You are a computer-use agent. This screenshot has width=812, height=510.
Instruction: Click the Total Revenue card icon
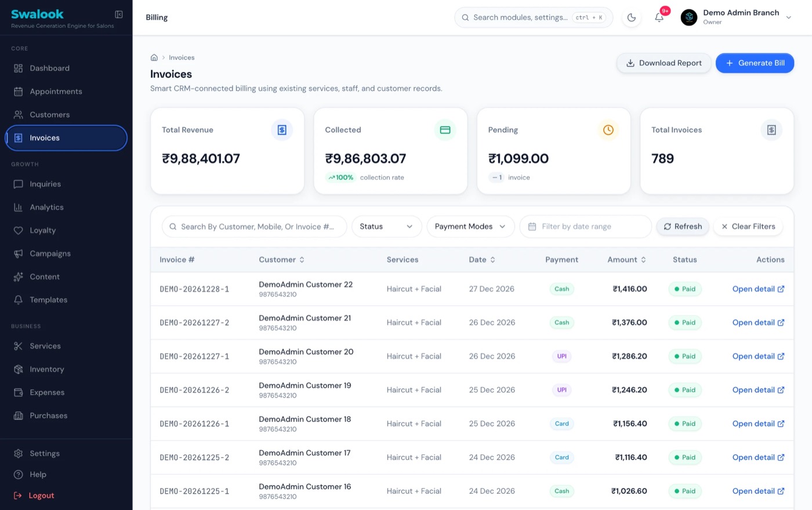[x=282, y=130]
